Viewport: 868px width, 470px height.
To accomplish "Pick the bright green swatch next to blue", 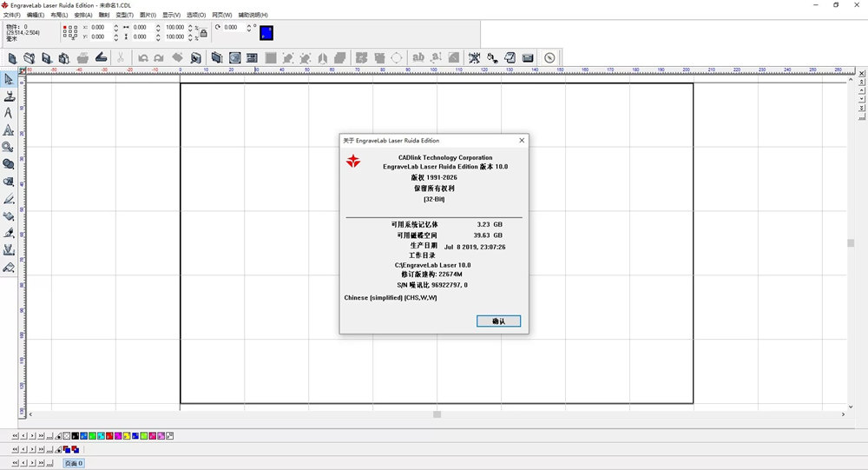I will click(93, 436).
